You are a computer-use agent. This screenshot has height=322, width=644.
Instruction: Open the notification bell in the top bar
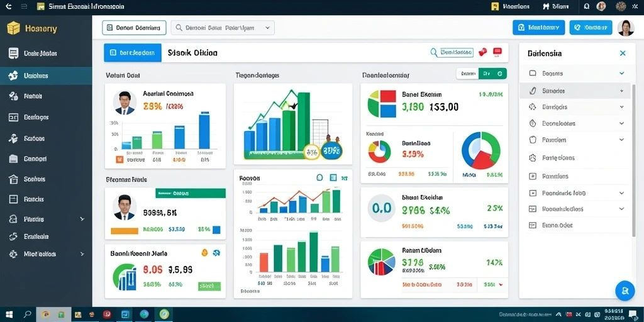(x=587, y=6)
